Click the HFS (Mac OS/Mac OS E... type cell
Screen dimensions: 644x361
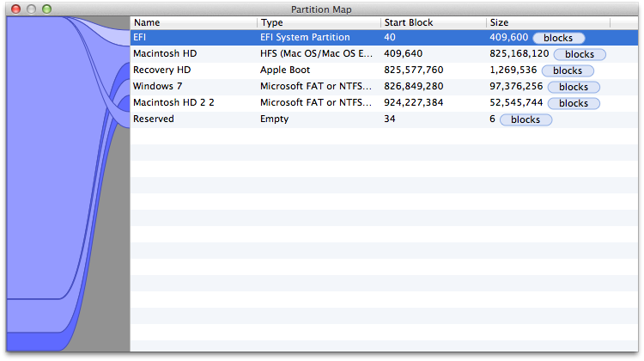pos(316,53)
